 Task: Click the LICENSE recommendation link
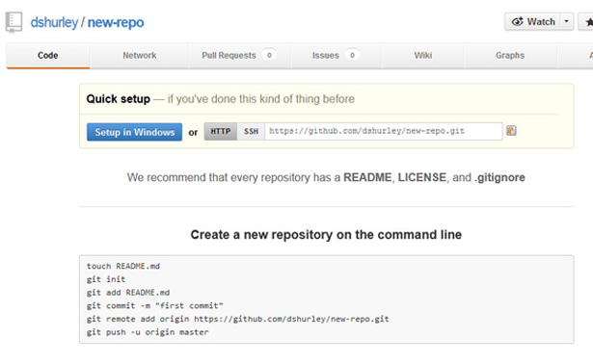click(422, 177)
